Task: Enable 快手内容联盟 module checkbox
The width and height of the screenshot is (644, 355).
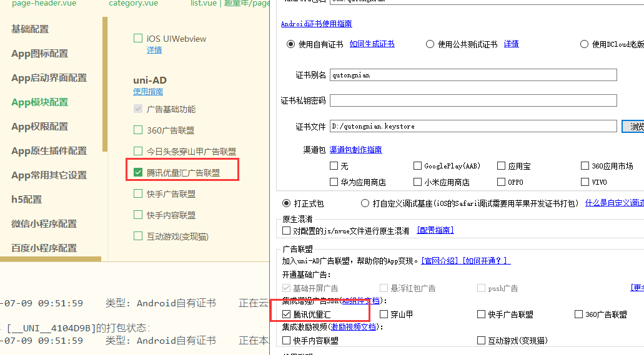Action: tap(138, 215)
